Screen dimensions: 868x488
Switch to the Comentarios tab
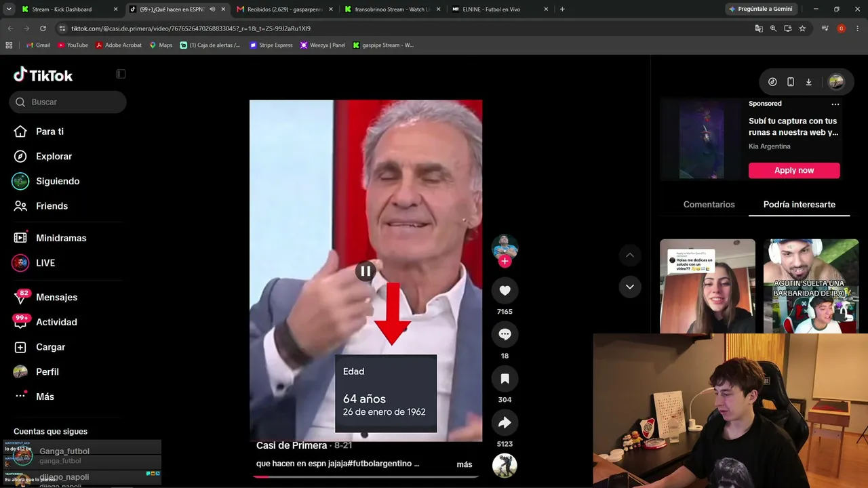coord(709,205)
